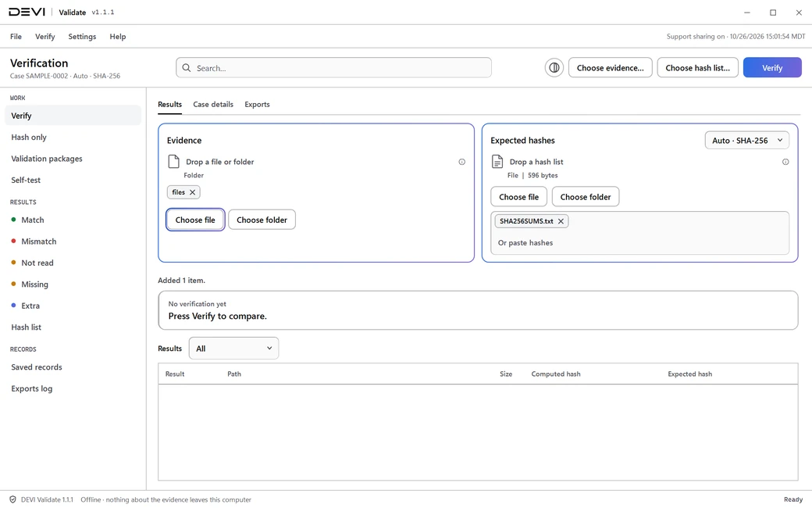Click the search magnifier icon
The width and height of the screenshot is (812, 508).
187,68
